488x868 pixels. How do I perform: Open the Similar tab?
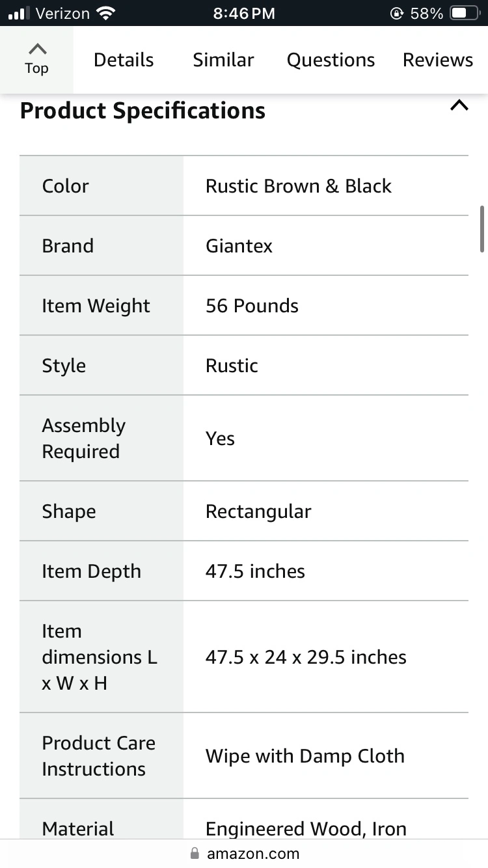click(x=223, y=60)
